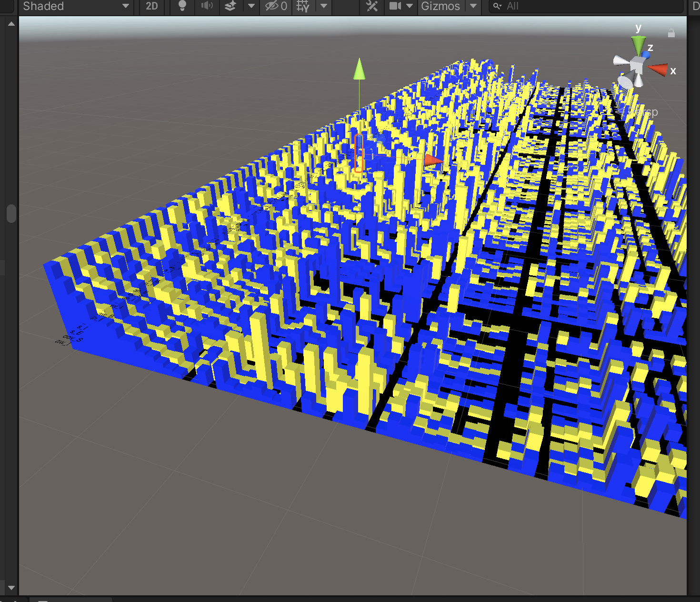Open the Shaded draw mode dropdown

tap(76, 6)
